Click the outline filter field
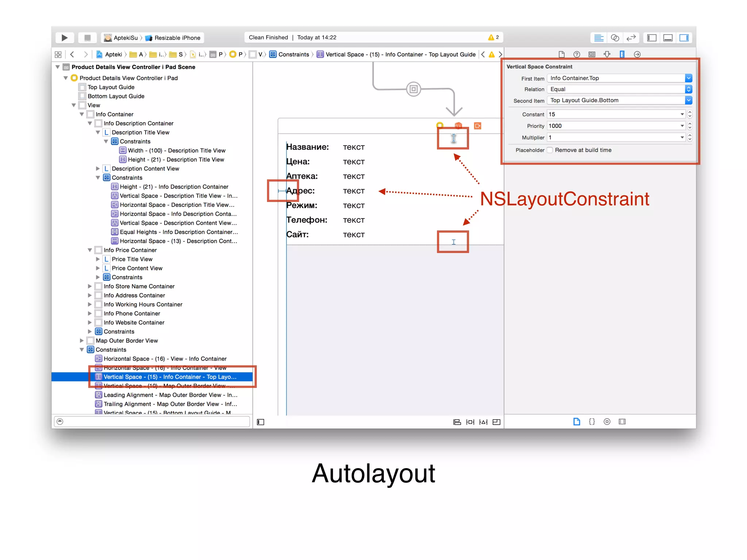This screenshot has height=560, width=747. [152, 422]
